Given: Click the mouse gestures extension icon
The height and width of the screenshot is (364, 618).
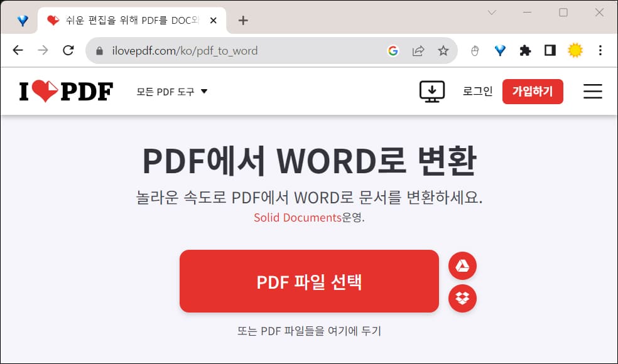Looking at the screenshot, I should (475, 50).
